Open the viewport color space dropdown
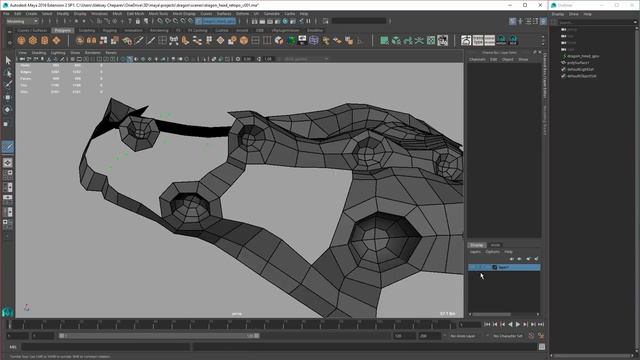The width and height of the screenshot is (640, 360). tap(305, 59)
